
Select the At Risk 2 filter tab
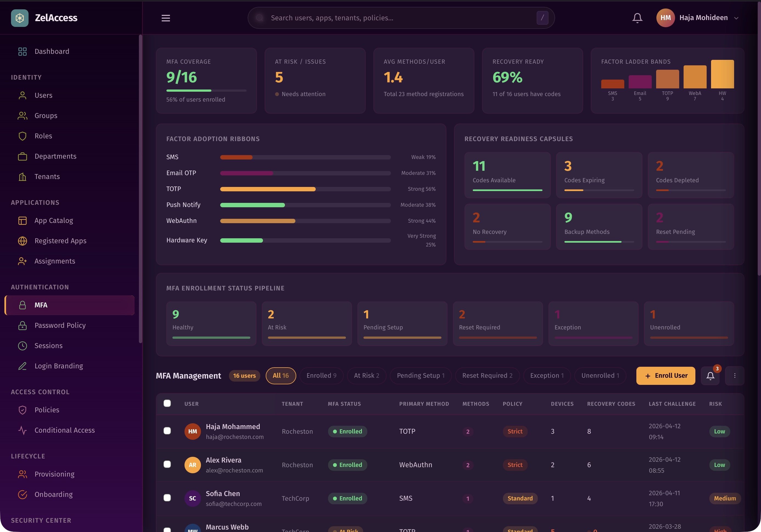(366, 376)
